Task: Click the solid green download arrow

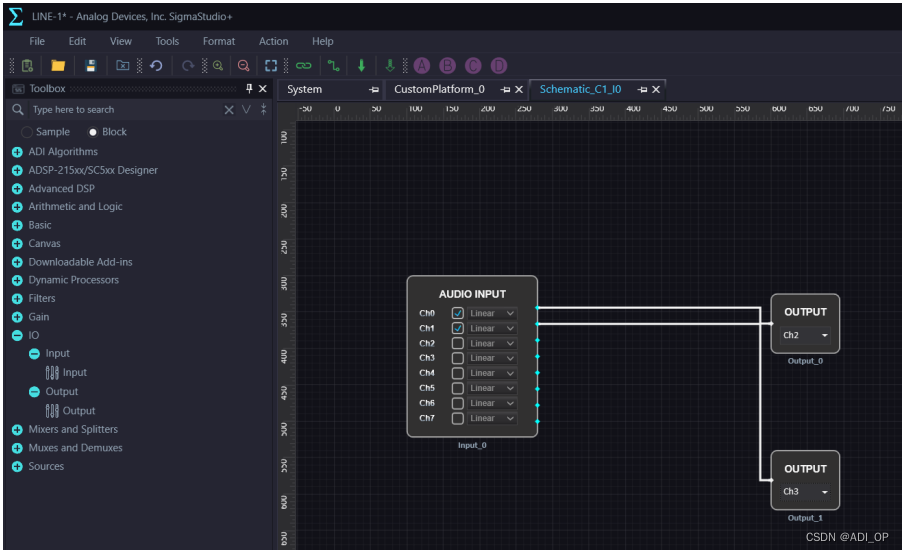Action: [x=361, y=66]
